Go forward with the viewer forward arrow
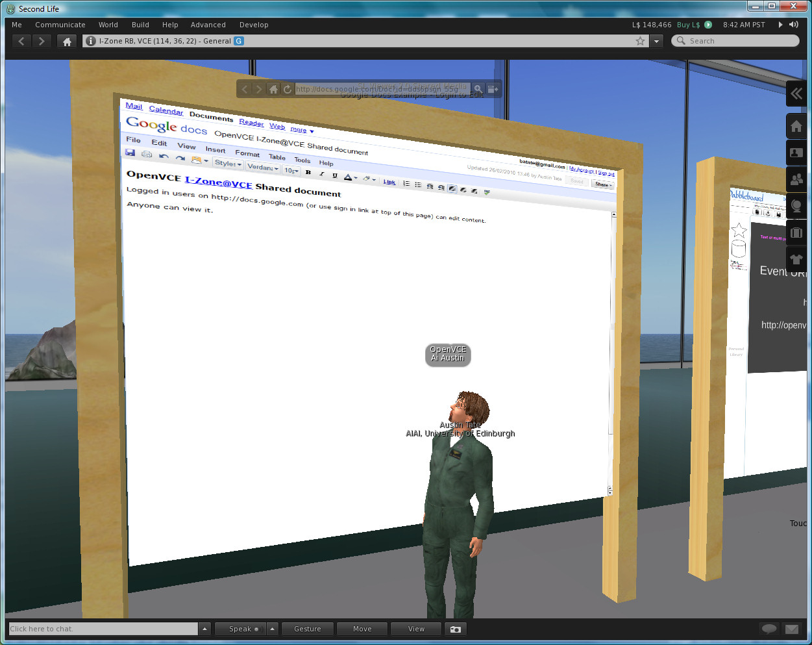This screenshot has height=645, width=812. pyautogui.click(x=42, y=41)
